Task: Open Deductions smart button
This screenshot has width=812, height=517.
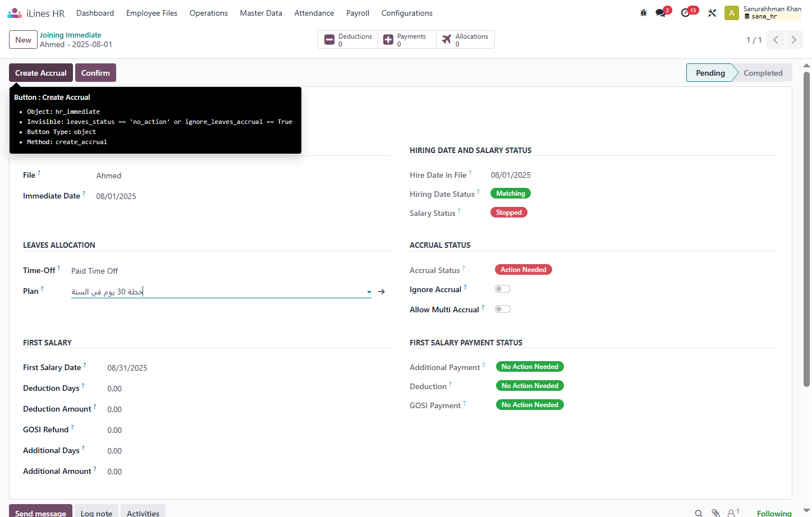Action: [x=348, y=40]
